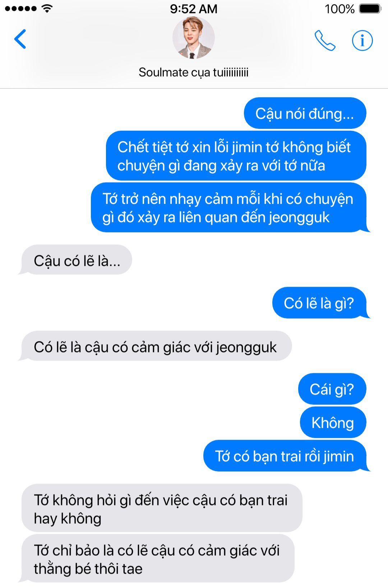Tap the blue back chevron

point(20,39)
